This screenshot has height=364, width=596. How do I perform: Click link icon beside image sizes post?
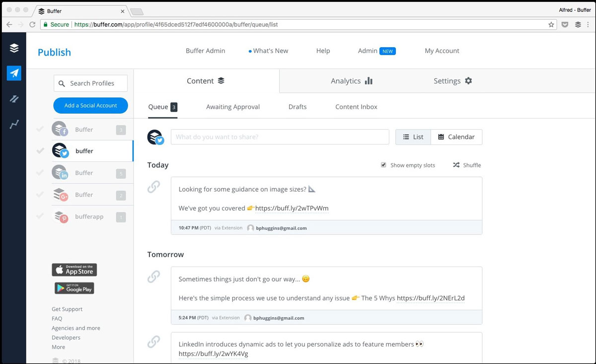pyautogui.click(x=153, y=187)
